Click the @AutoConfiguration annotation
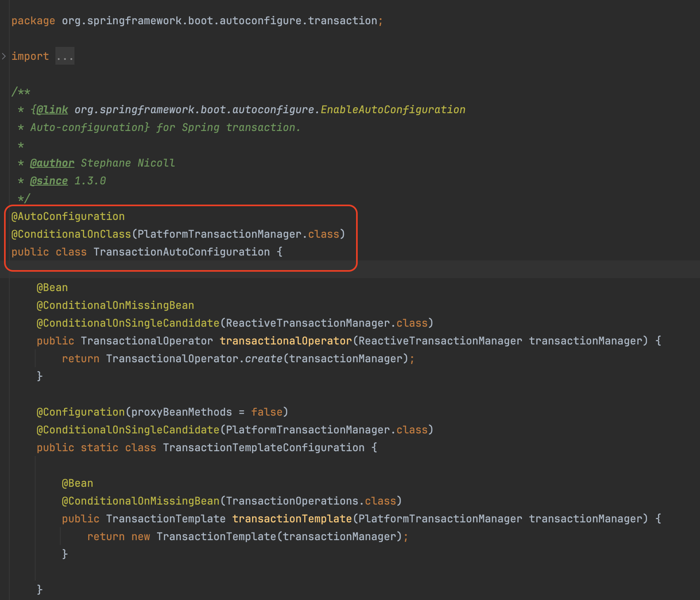The image size is (700, 600). point(68,216)
